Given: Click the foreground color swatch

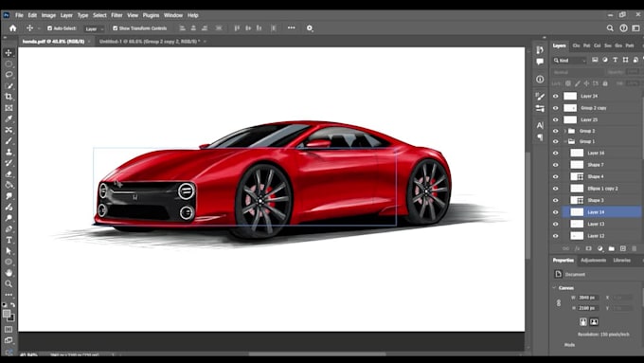Looking at the screenshot, I should 7,314.
